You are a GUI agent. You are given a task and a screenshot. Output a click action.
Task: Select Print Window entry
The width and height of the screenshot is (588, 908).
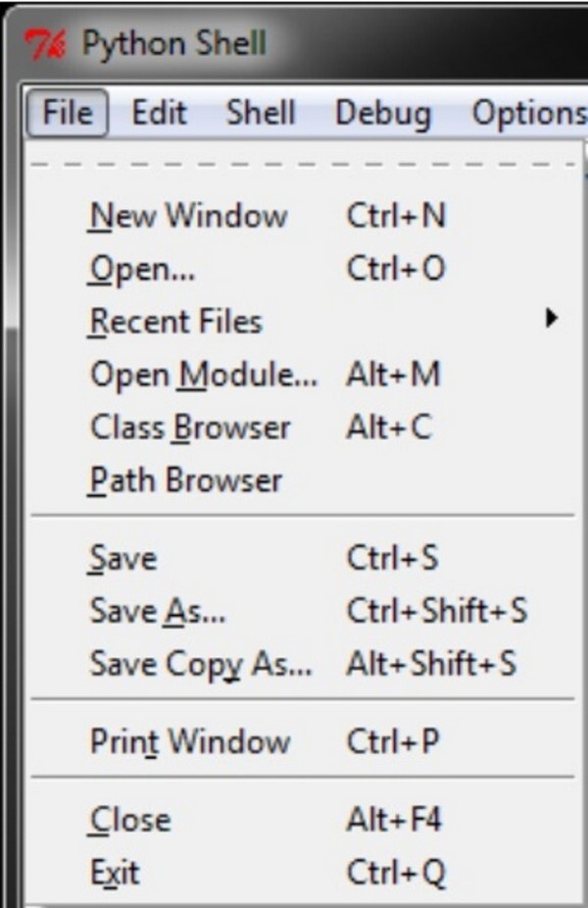point(306,741)
